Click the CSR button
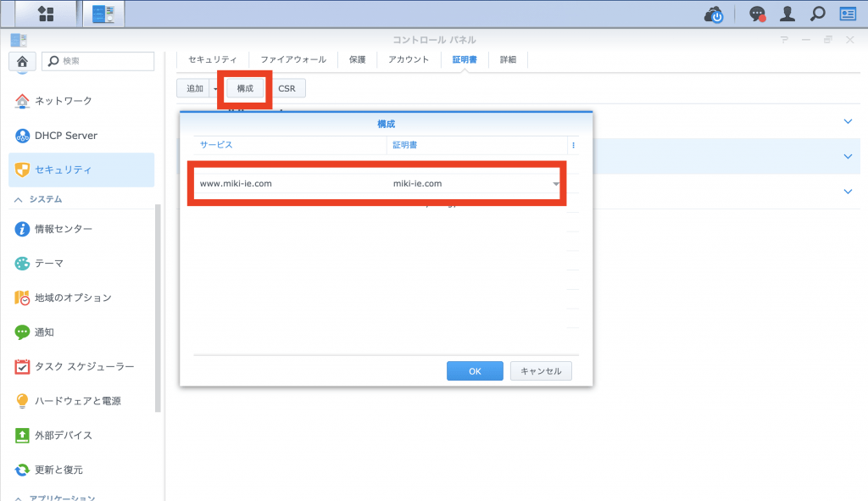This screenshot has height=501, width=868. coord(287,88)
